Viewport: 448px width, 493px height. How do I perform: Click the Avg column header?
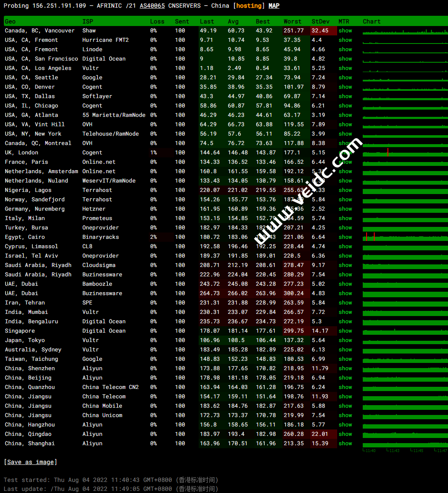point(233,21)
